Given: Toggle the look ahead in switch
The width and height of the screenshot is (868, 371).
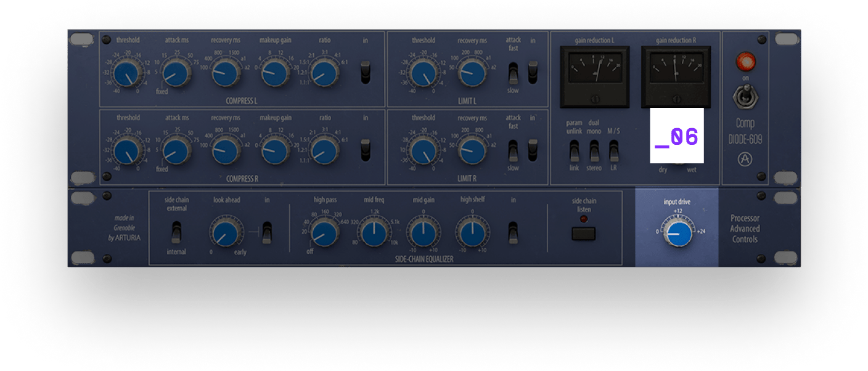Looking at the screenshot, I should tap(267, 232).
